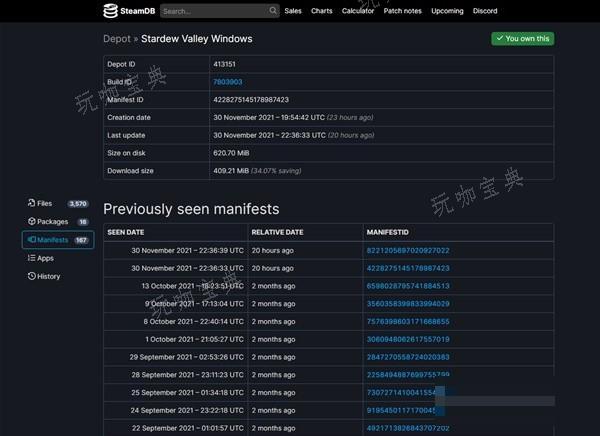This screenshot has height=436, width=600.
Task: Open Build ID 7803903 link
Action: coord(228,82)
